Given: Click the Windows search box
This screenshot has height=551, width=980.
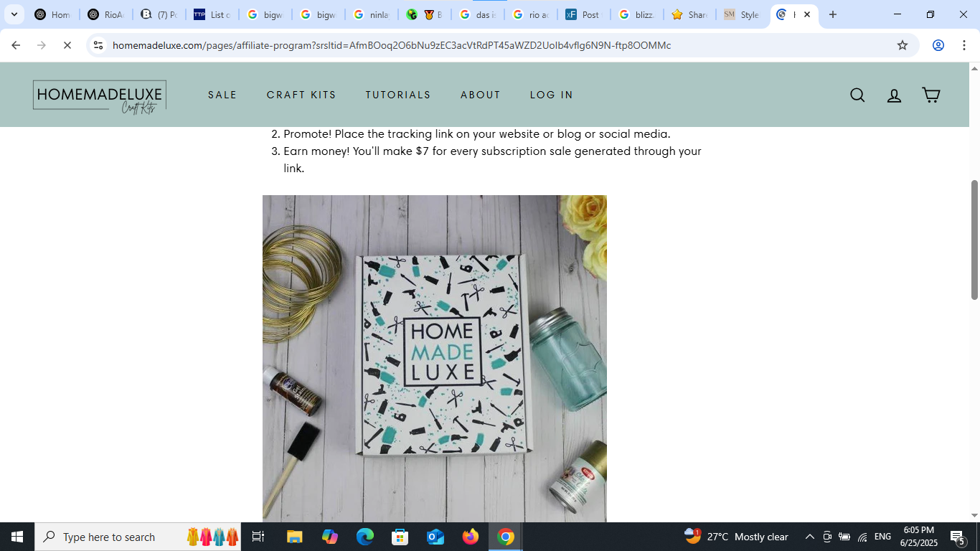Looking at the screenshot, I should 138,537.
